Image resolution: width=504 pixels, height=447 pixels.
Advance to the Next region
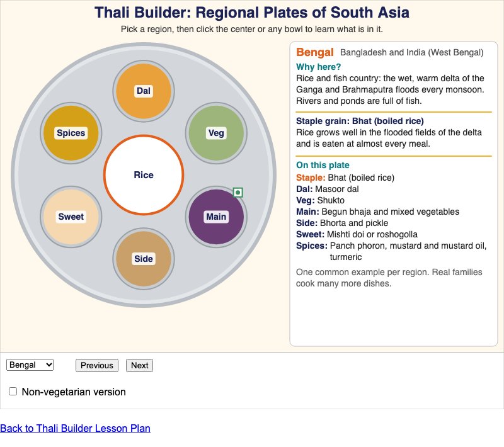click(x=139, y=365)
